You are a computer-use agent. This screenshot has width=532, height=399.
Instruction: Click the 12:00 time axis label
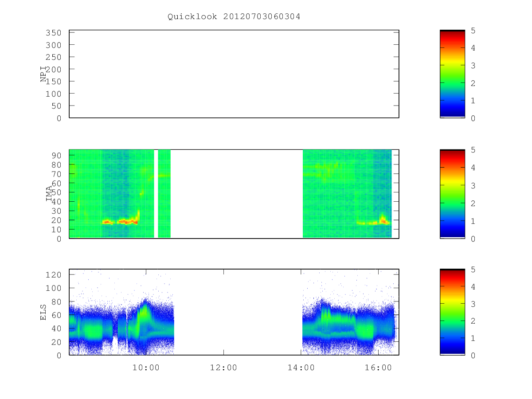pos(223,368)
